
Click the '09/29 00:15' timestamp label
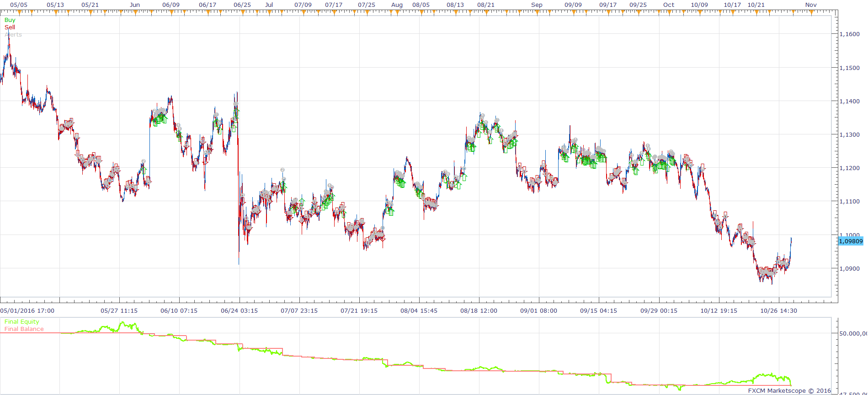tap(659, 311)
